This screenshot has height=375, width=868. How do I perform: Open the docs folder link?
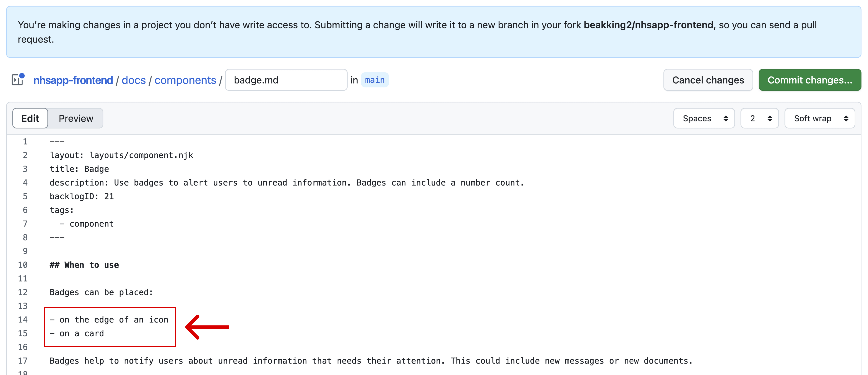pyautogui.click(x=134, y=80)
